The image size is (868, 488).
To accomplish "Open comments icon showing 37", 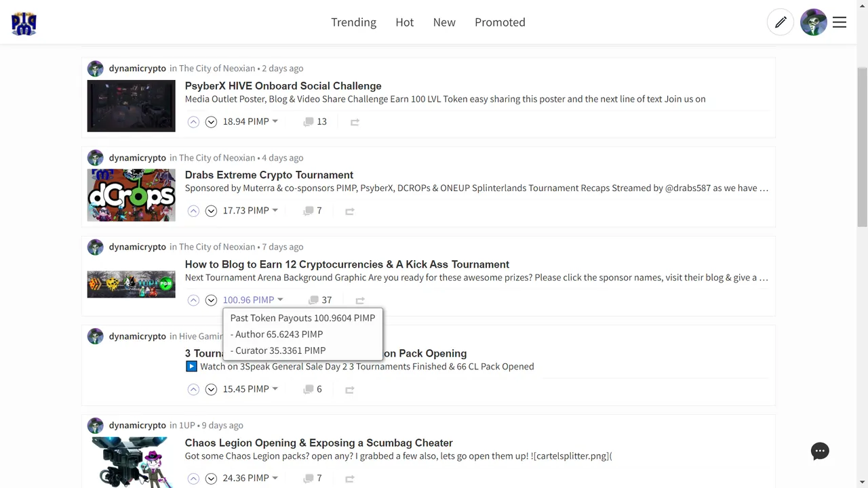I will (x=313, y=300).
